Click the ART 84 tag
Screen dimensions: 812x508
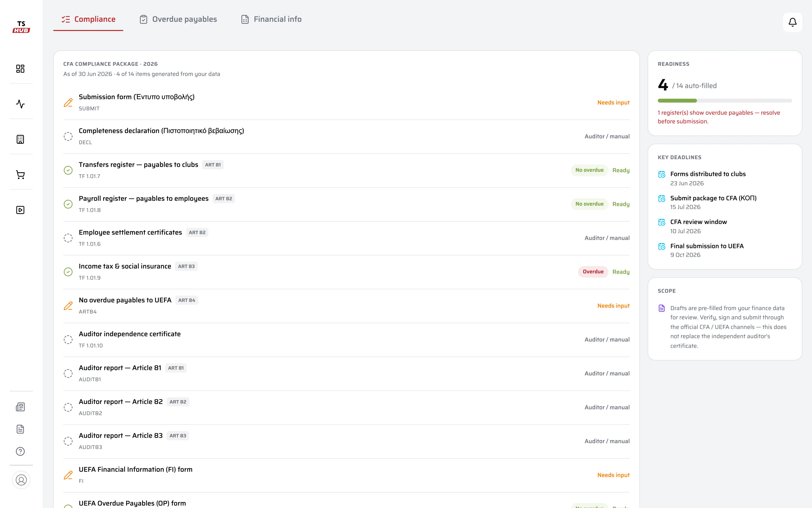pos(187,300)
